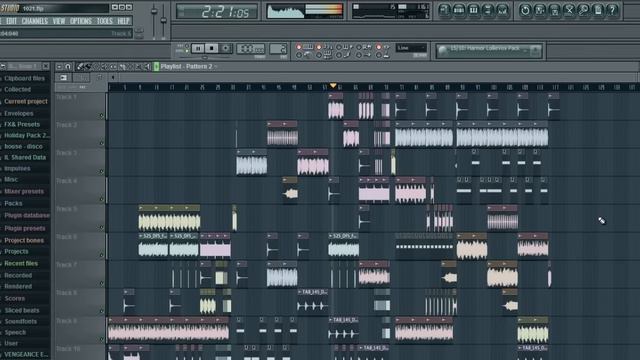Click the pattern number box showing 2
The image size is (640, 360).
pyautogui.click(x=278, y=49)
